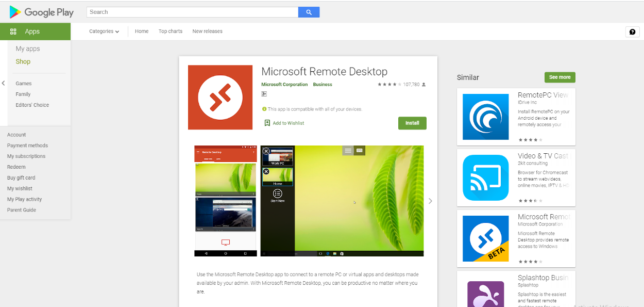Click the Apps grid icon in the green header
This screenshot has height=307, width=644.
[13, 31]
